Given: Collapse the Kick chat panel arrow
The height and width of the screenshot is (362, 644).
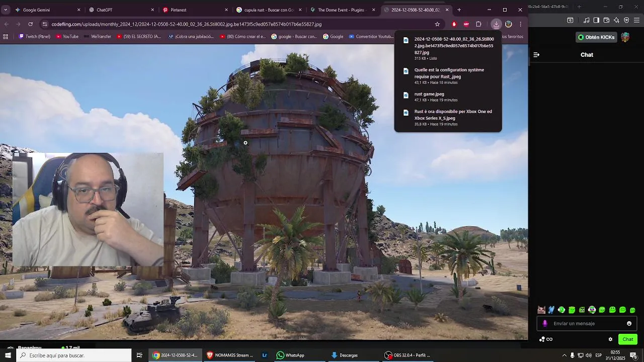Looking at the screenshot, I should pos(536,55).
